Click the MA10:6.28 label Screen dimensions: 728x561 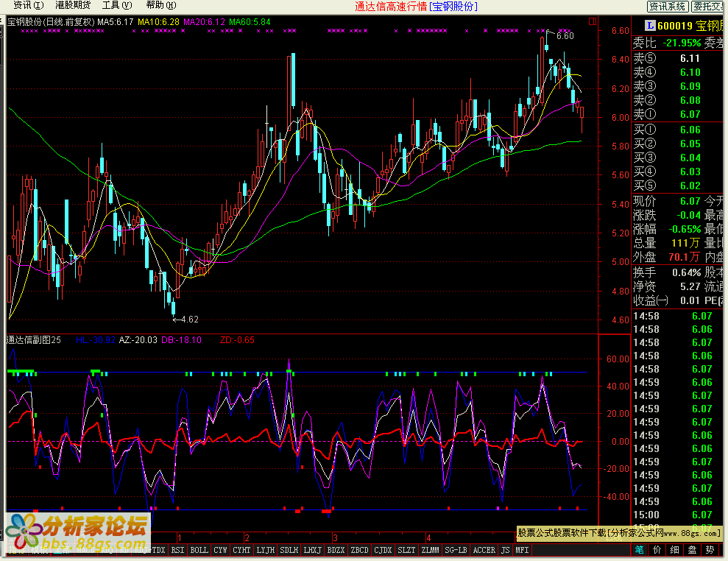[x=158, y=22]
